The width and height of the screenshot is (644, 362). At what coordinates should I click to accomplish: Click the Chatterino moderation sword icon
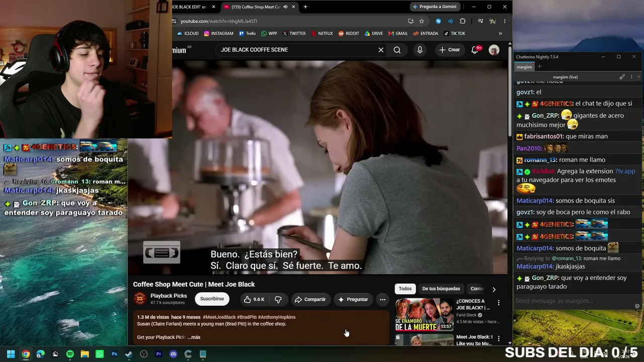tap(622, 77)
